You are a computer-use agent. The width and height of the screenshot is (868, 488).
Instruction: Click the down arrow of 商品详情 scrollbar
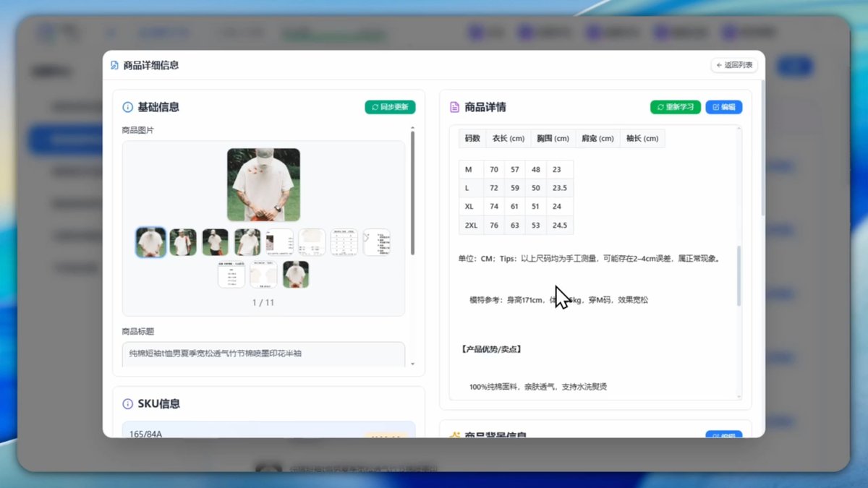tap(739, 396)
